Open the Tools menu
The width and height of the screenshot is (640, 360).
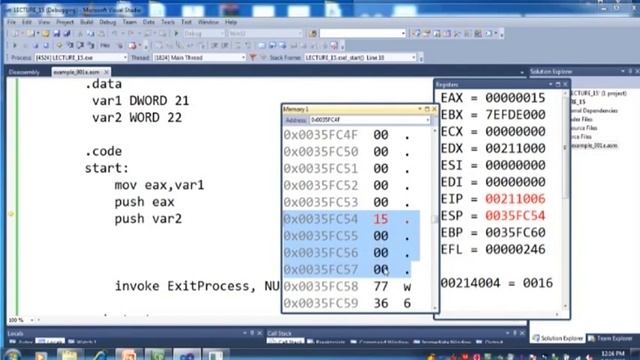point(168,22)
